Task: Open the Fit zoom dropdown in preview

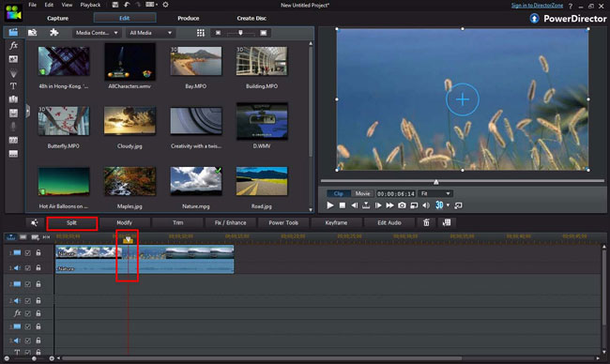Action: 435,193
